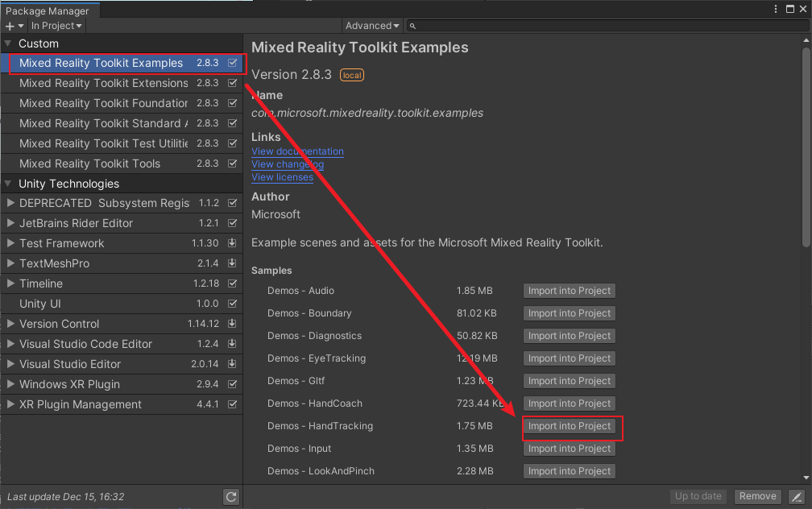The height and width of the screenshot is (509, 812).
Task: Select the Unity UI package row
Action: click(122, 304)
